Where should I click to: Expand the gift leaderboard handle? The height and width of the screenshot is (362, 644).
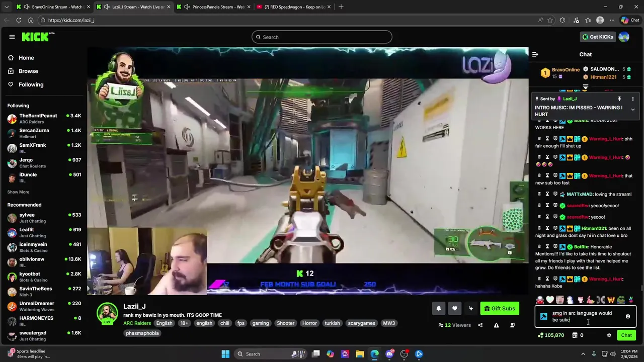[585, 87]
